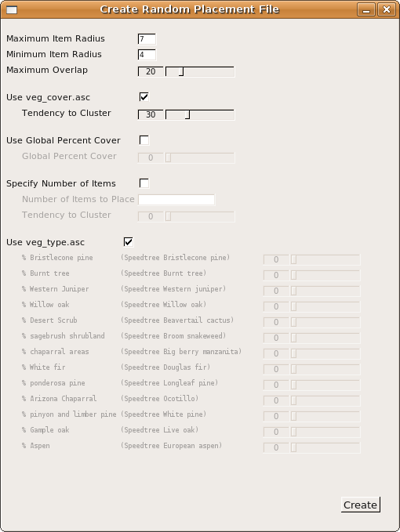Toggle the Use veg_type.asc checkbox
The height and width of the screenshot is (532, 400).
pos(129,242)
